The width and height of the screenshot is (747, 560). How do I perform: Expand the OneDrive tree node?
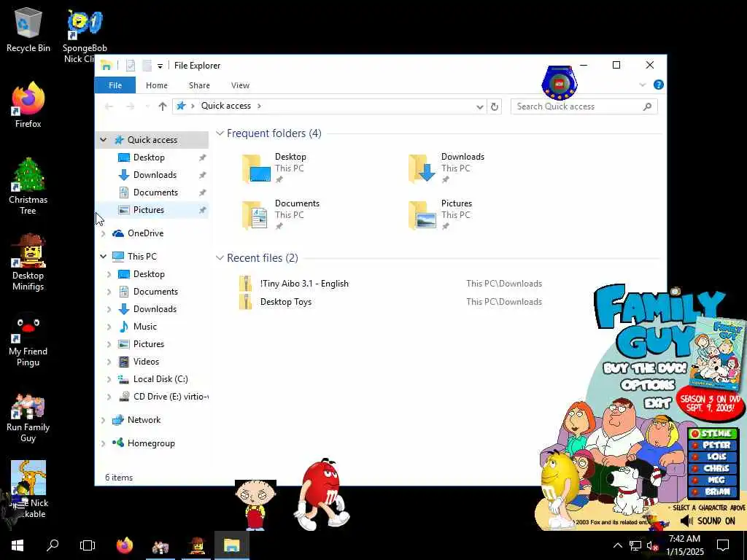click(x=103, y=233)
